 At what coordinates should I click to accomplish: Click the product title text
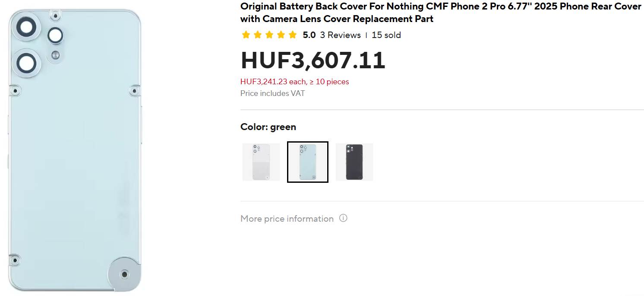pos(440,13)
